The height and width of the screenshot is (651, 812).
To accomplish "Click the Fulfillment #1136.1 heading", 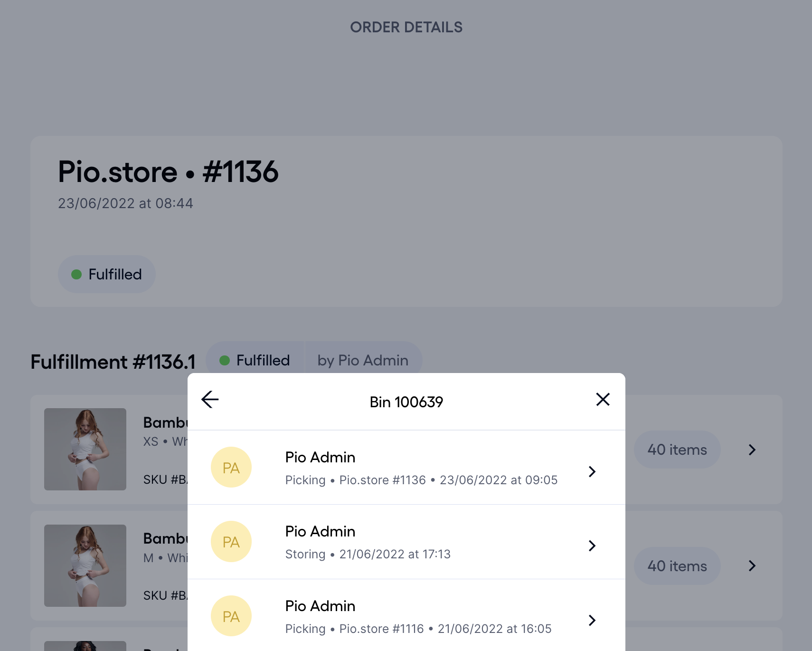I will [x=113, y=362].
